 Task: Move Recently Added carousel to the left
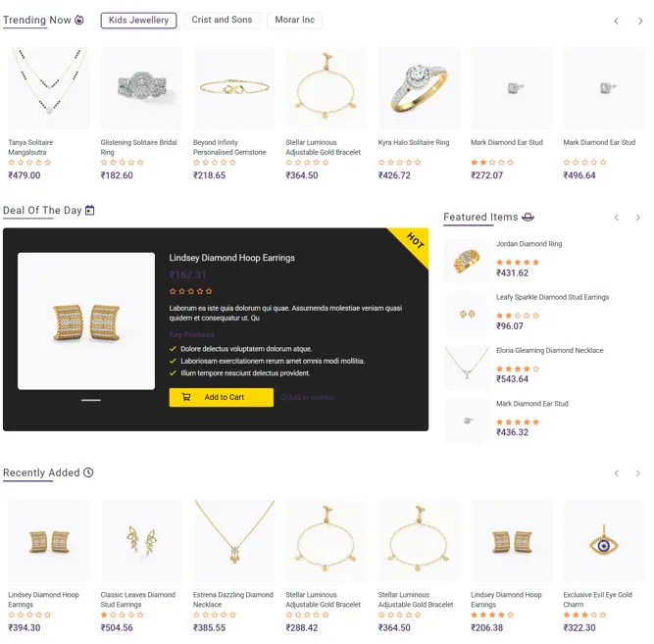(616, 473)
